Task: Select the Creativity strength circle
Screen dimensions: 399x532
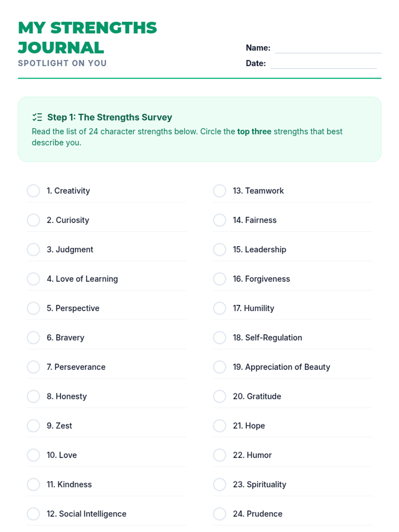Action: tap(33, 191)
